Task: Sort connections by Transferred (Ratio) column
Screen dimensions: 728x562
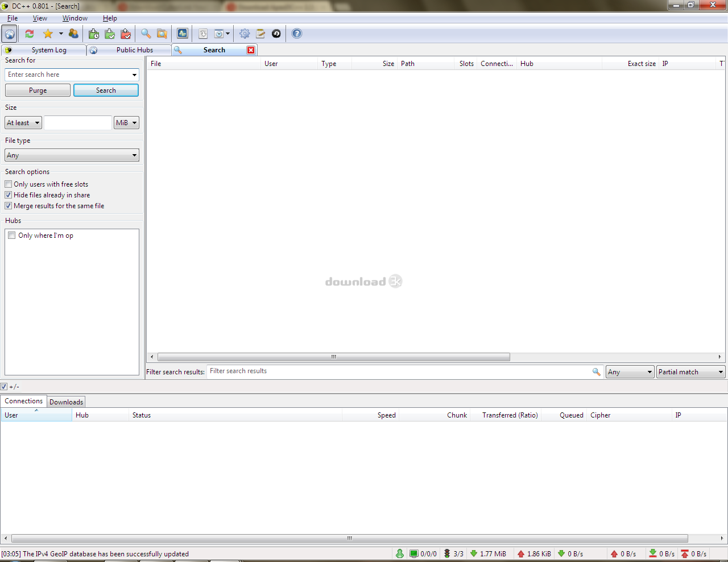Action: click(505, 415)
